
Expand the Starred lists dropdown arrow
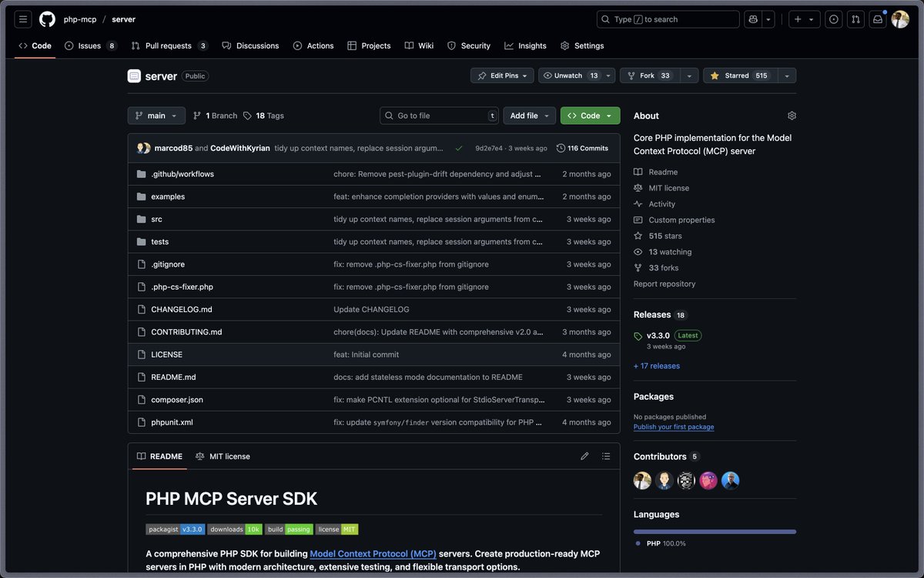tap(786, 76)
